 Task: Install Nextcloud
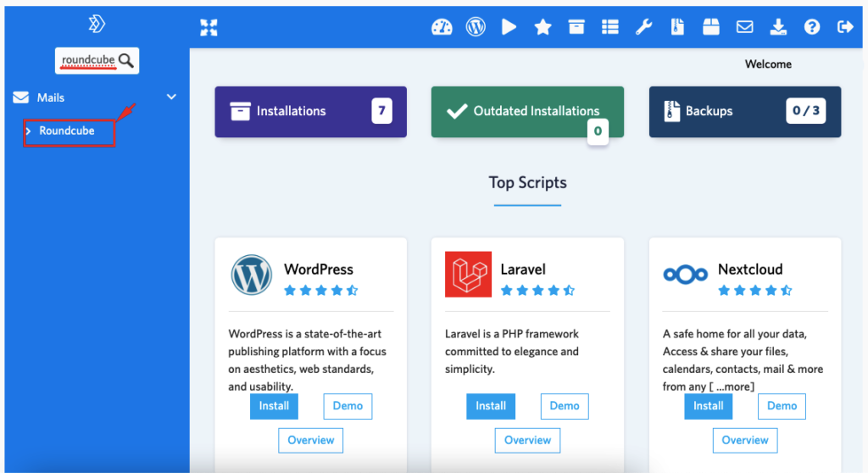point(709,406)
